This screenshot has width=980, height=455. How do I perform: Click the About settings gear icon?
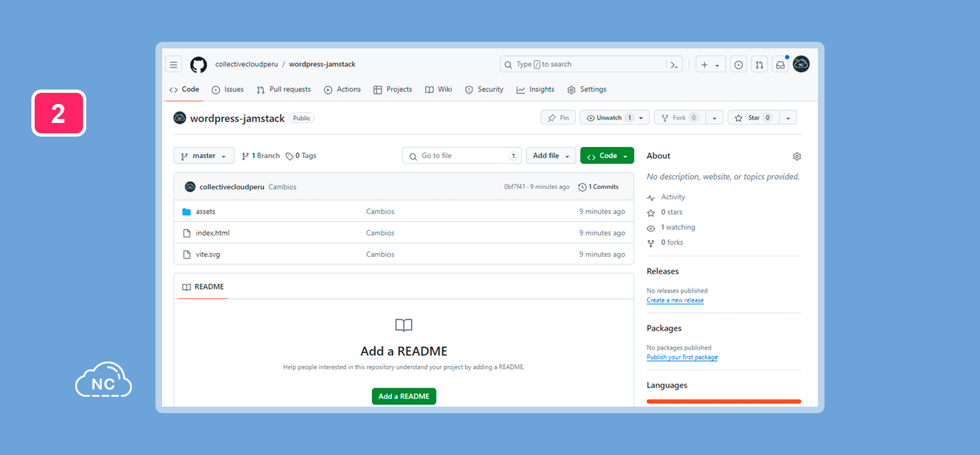click(797, 156)
